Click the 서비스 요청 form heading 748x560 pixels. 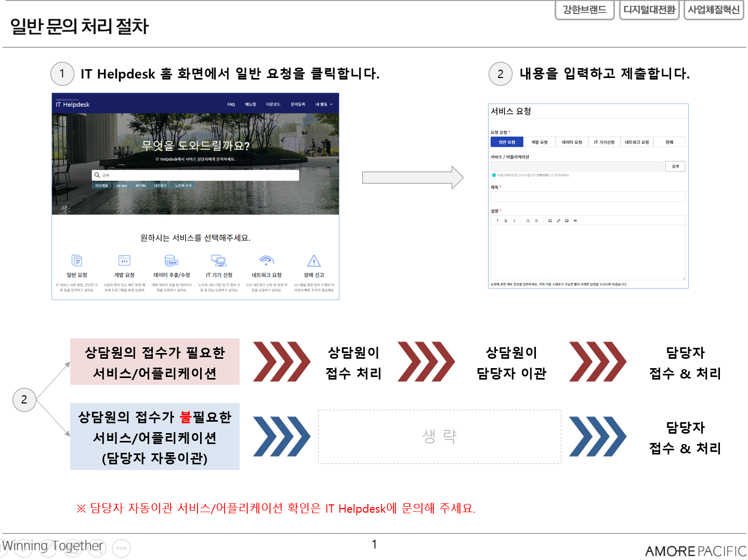pos(511,111)
